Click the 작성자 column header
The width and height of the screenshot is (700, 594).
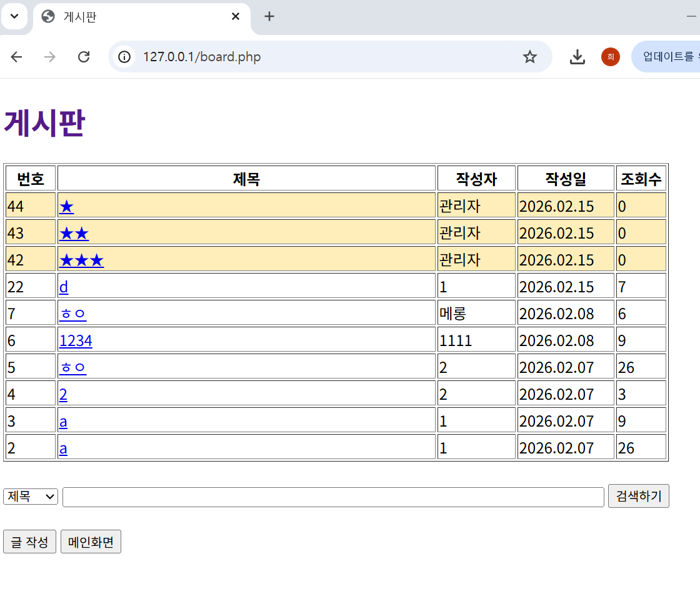click(476, 179)
